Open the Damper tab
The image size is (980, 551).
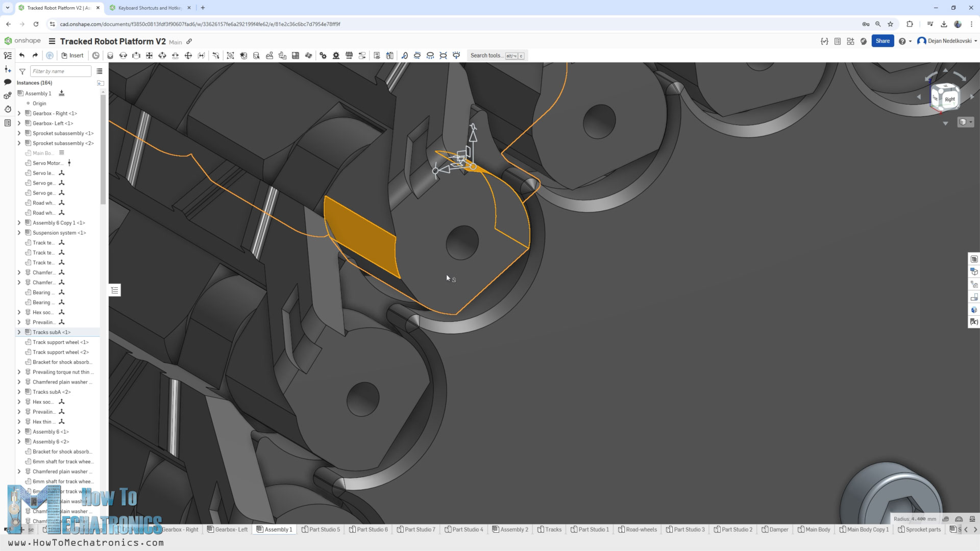pyautogui.click(x=775, y=530)
